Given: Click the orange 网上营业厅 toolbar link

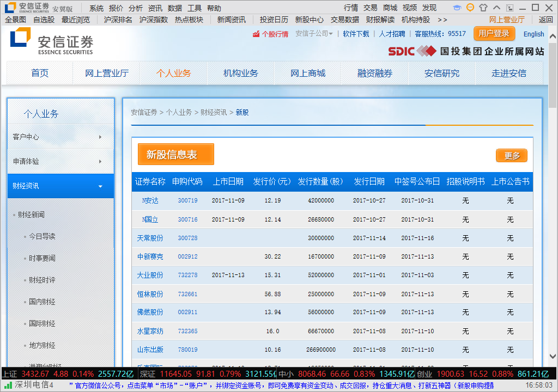Looking at the screenshot, I should (507, 20).
